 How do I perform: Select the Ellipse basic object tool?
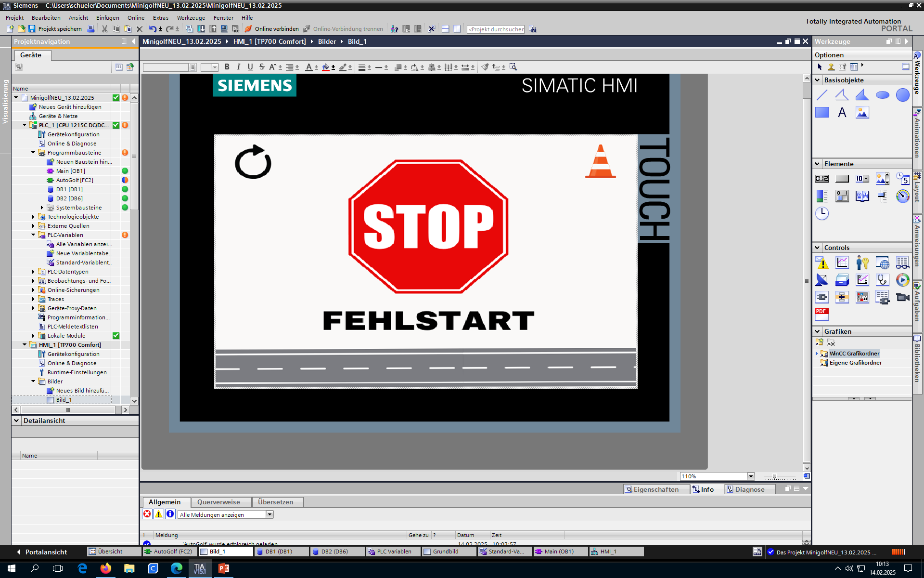882,95
